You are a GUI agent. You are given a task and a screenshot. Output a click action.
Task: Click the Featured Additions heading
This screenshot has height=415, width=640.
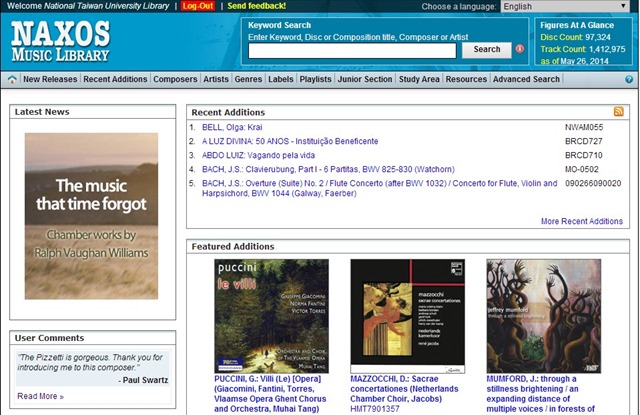coord(233,246)
